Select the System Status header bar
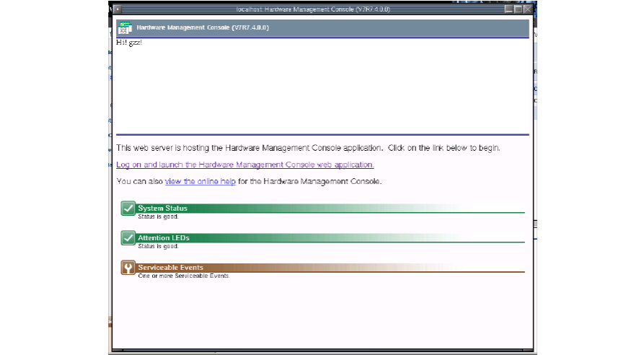This screenshot has width=644, height=355. click(x=331, y=209)
